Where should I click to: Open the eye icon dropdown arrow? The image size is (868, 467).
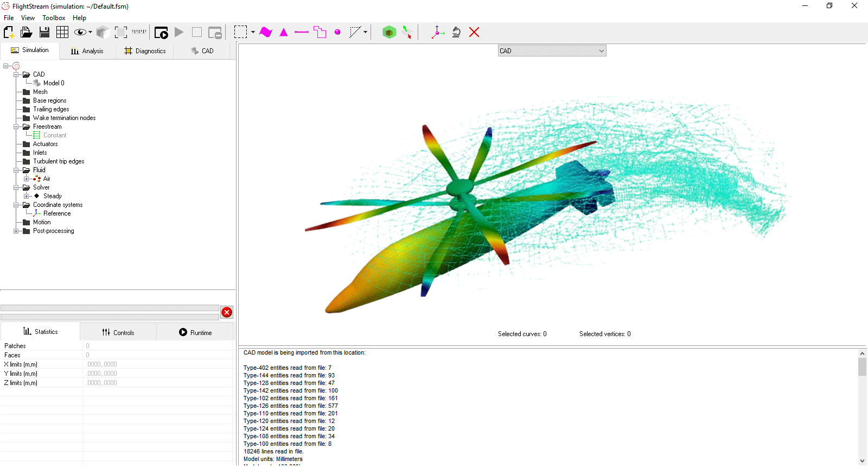(90, 32)
